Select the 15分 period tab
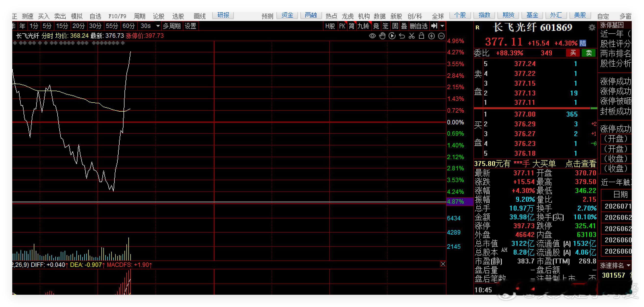Viewport: 644px width, 307px height. click(x=62, y=26)
